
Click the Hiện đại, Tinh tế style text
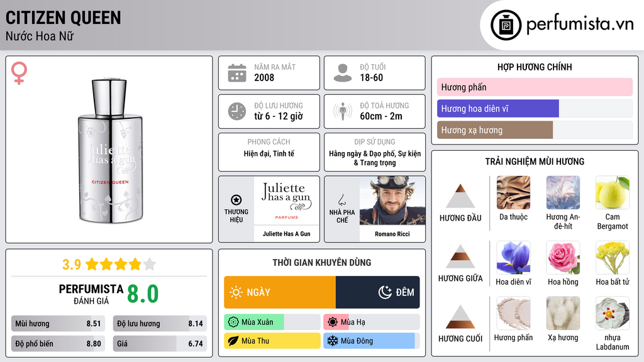269,154
